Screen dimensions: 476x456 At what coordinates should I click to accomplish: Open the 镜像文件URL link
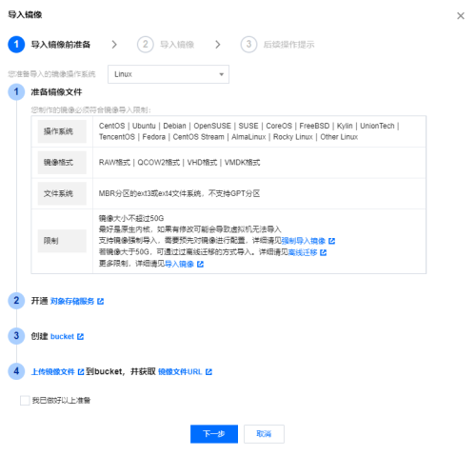(x=180, y=372)
